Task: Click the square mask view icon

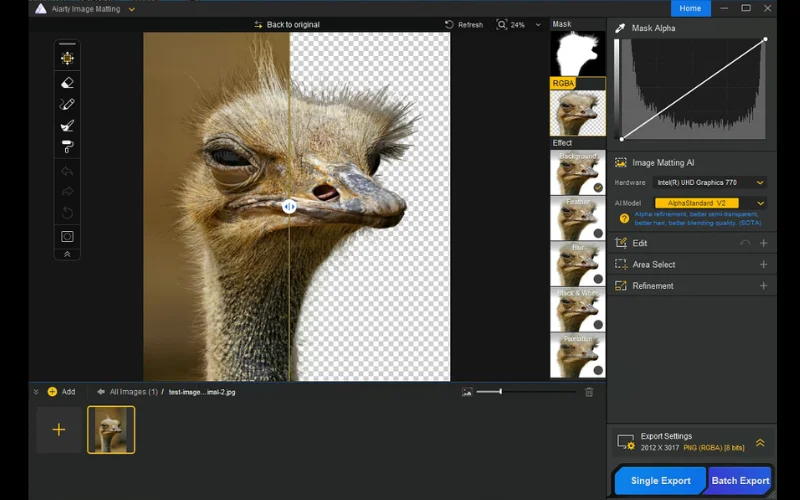Action: pyautogui.click(x=67, y=237)
